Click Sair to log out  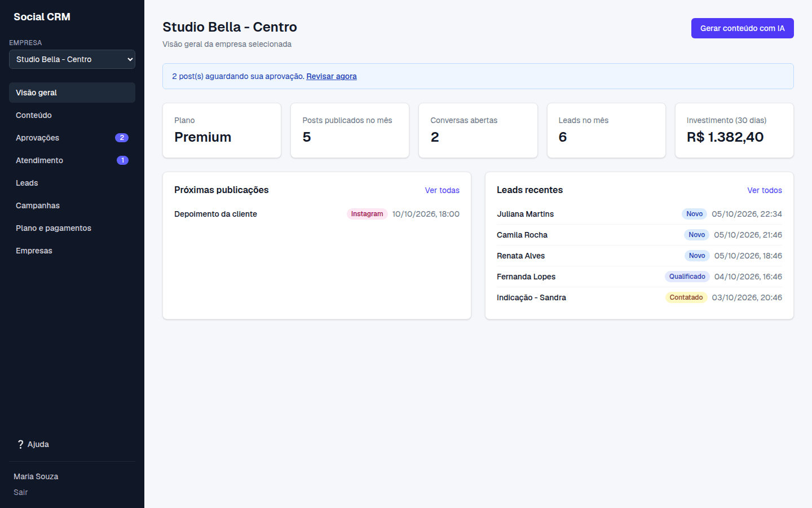coord(21,492)
